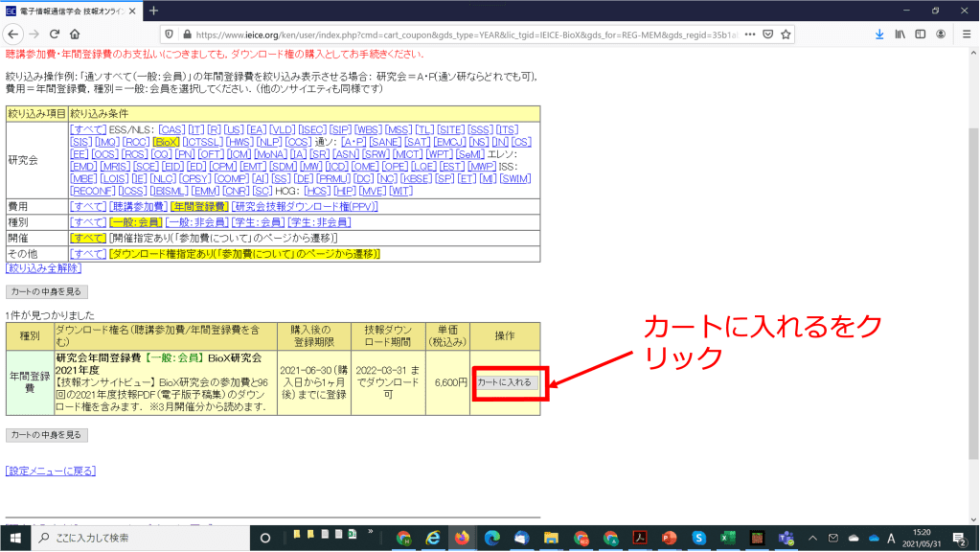Click the 絞り込み全解除 link

point(44,268)
